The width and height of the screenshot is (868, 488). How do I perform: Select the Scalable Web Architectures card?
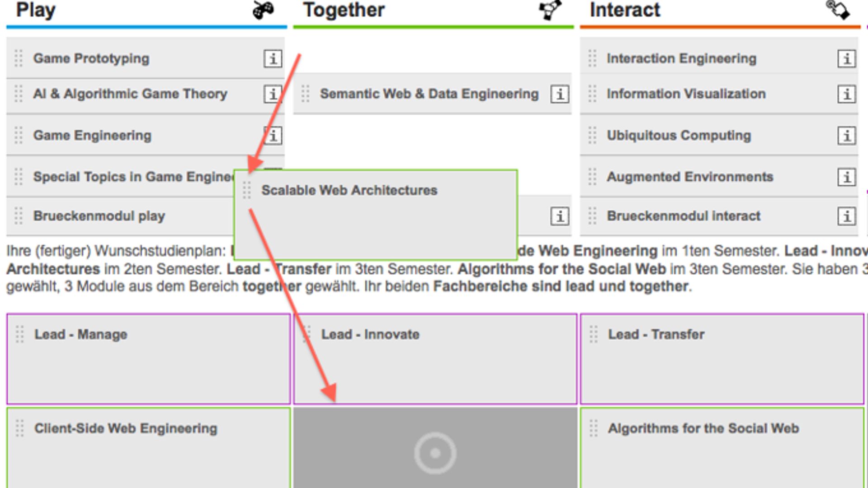click(x=376, y=215)
